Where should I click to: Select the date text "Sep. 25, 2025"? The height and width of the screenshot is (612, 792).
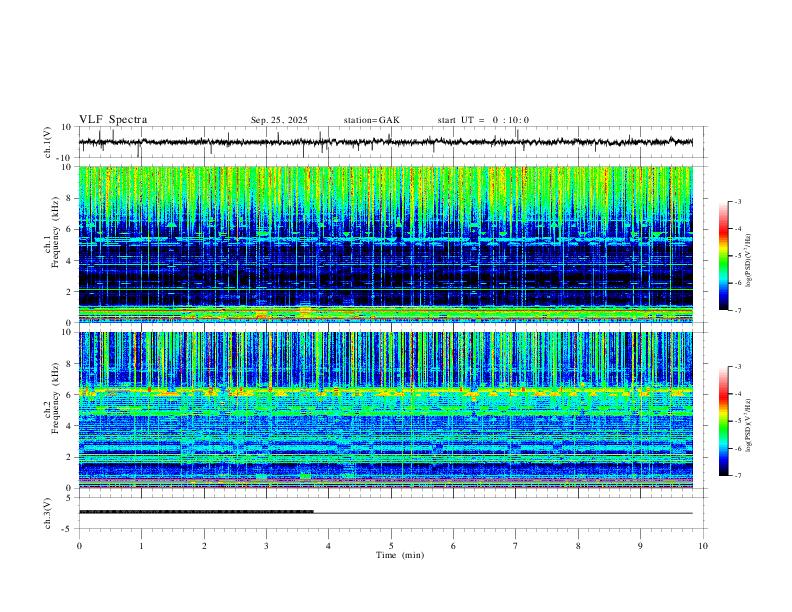coord(279,120)
